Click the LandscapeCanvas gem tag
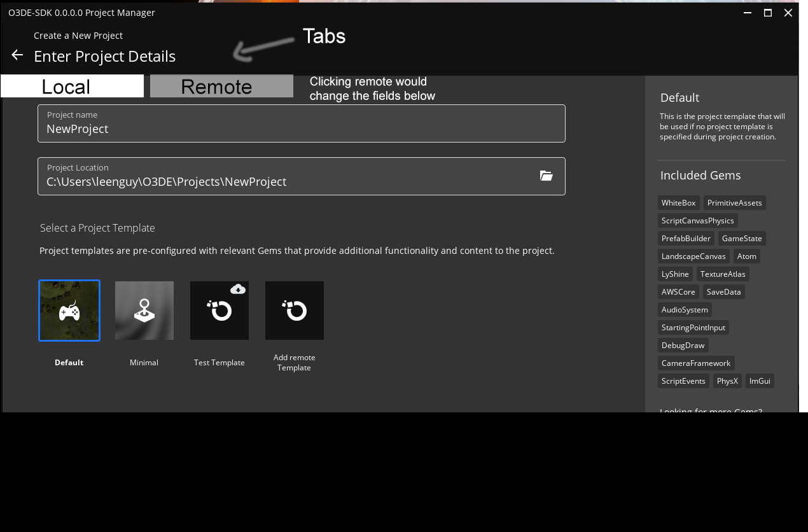808x532 pixels. [693, 256]
